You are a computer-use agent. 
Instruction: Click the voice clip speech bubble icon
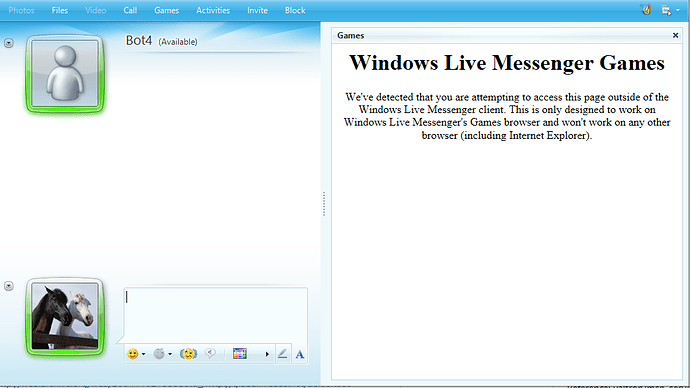[x=210, y=353]
